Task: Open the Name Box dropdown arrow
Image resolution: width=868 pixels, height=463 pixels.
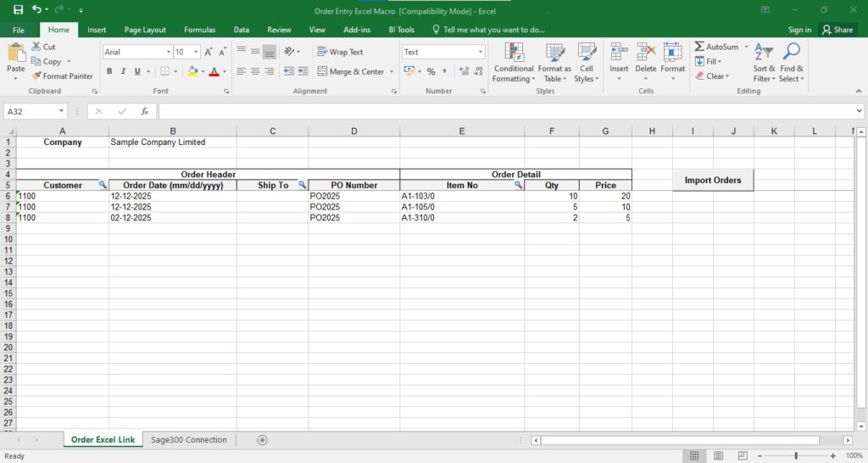Action: click(62, 111)
